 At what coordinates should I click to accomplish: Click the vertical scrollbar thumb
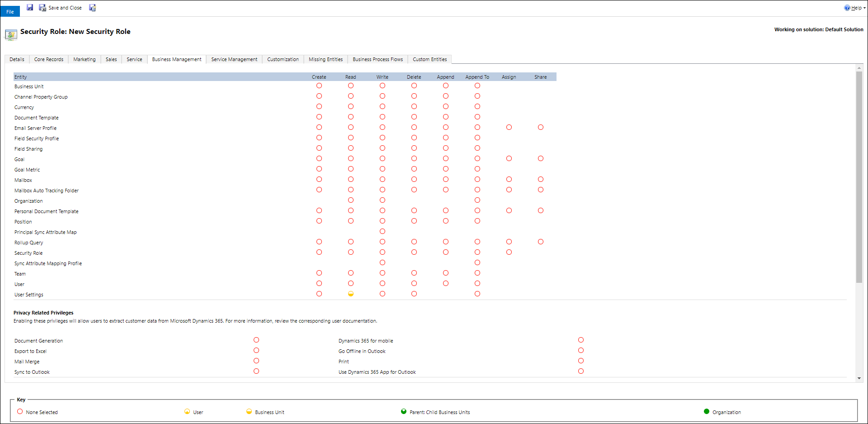coord(859,177)
